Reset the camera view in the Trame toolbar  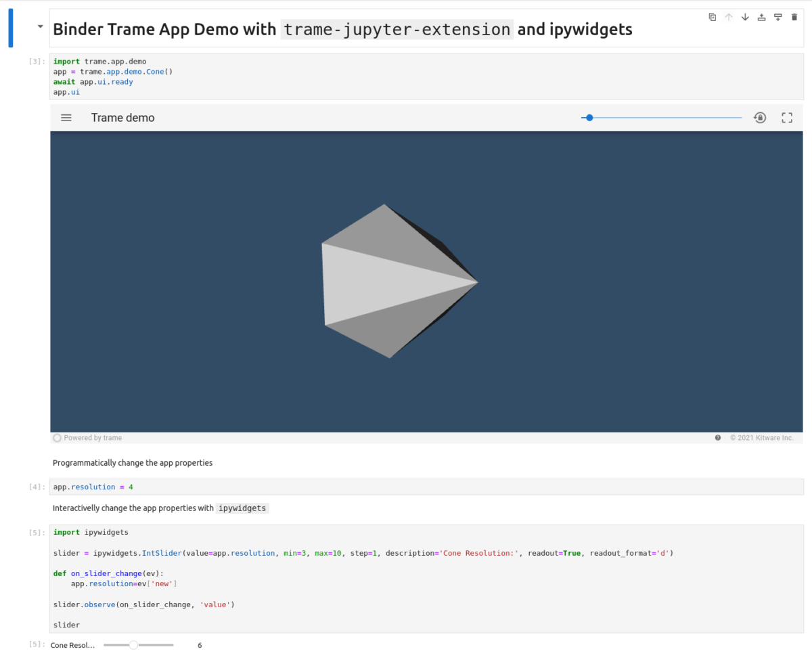click(x=760, y=118)
